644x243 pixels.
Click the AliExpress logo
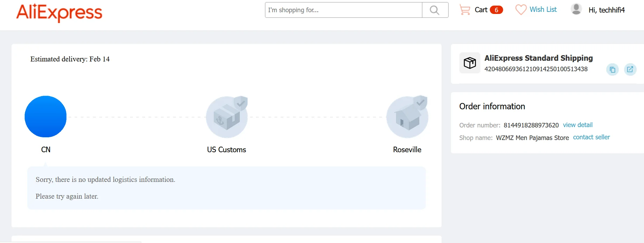click(x=59, y=13)
